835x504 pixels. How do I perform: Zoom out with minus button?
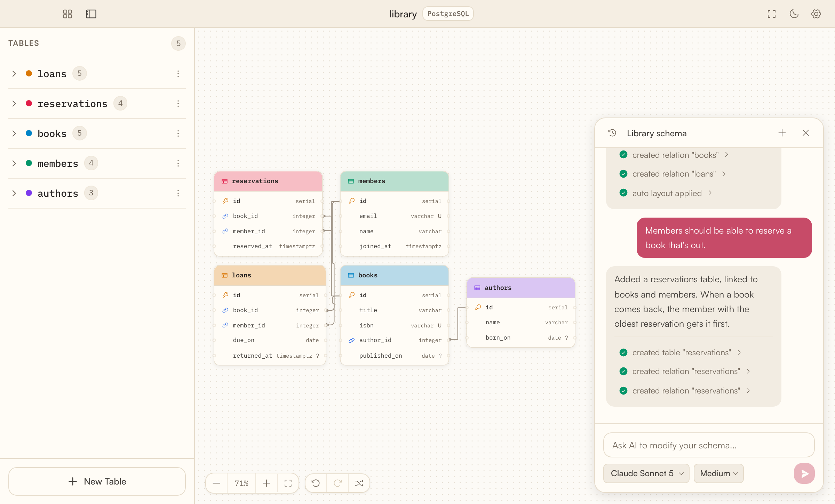pyautogui.click(x=216, y=483)
